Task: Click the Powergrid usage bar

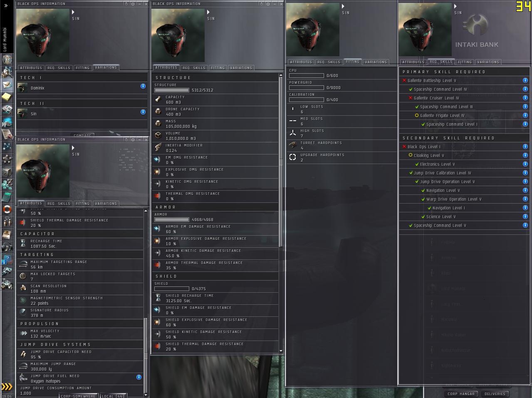Action: point(307,87)
